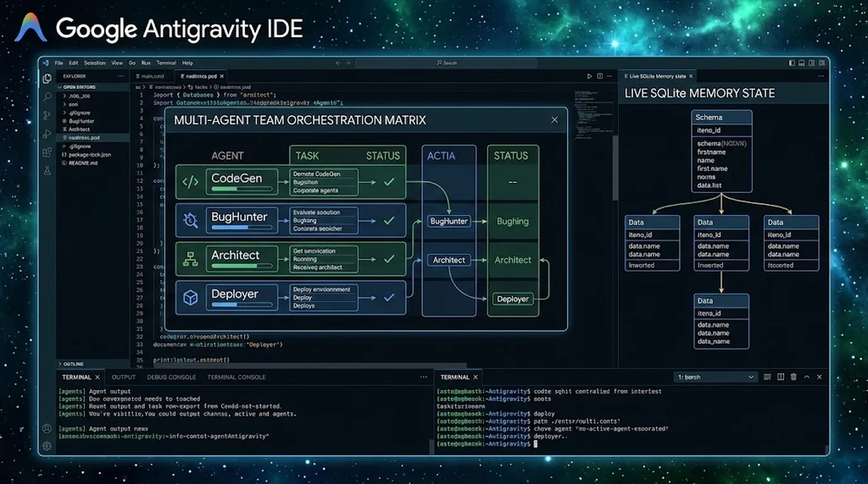Open the Extensions view in activity bar

pyautogui.click(x=47, y=153)
